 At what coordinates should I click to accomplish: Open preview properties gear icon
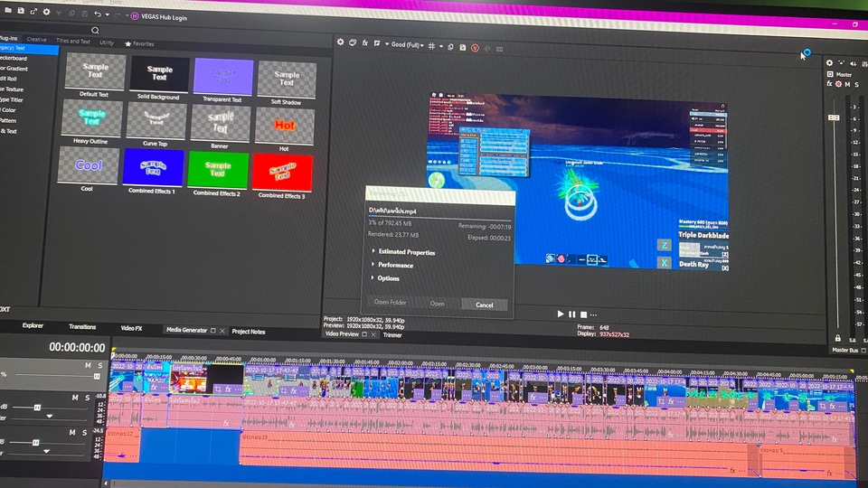point(341,42)
